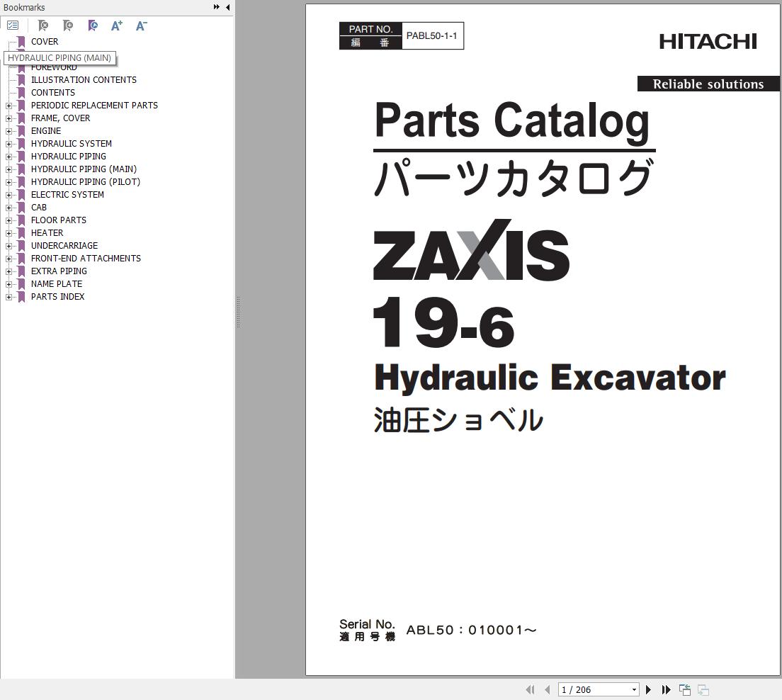Expand the ELECTRIC SYSTEM node
This screenshot has height=700, width=782.
click(8, 195)
